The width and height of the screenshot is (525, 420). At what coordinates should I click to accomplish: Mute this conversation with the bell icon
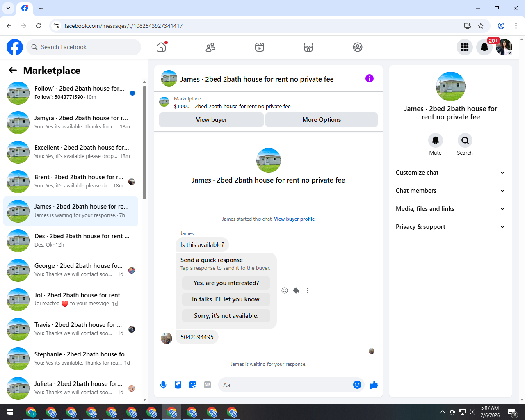pyautogui.click(x=436, y=140)
